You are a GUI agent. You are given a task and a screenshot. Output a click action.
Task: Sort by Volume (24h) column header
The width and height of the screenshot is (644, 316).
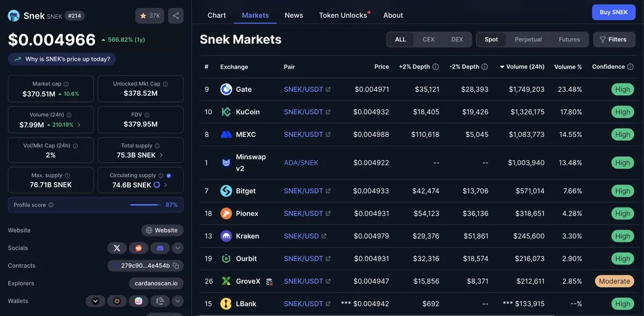coord(522,67)
